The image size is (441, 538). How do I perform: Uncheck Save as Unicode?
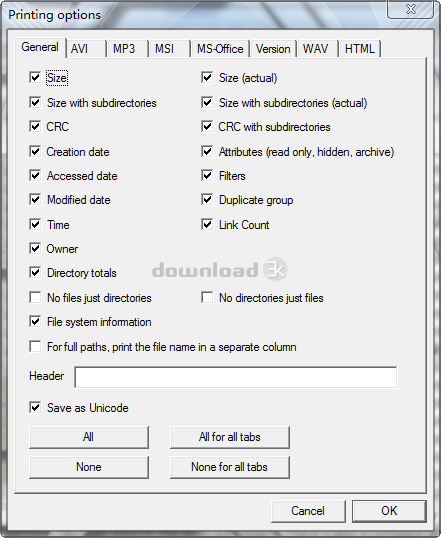pyautogui.click(x=35, y=407)
